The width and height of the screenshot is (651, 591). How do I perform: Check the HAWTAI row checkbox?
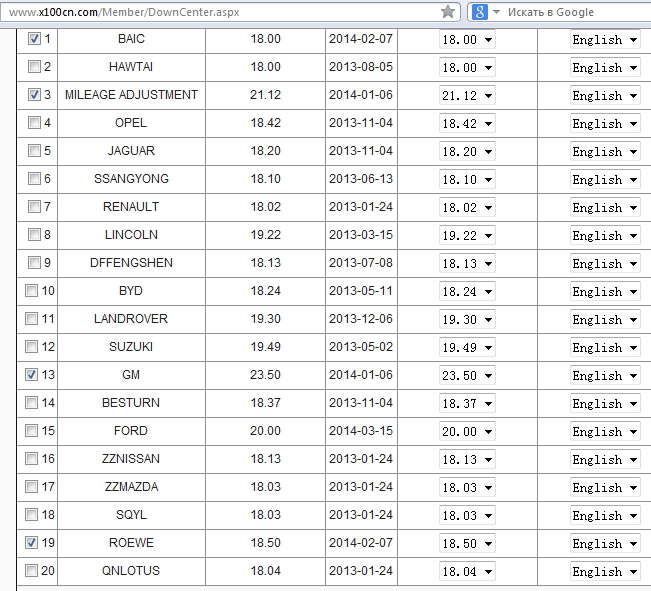(x=34, y=66)
